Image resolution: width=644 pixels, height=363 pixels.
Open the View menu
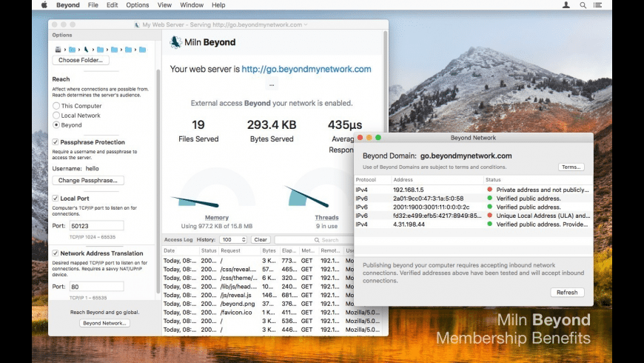click(x=164, y=5)
